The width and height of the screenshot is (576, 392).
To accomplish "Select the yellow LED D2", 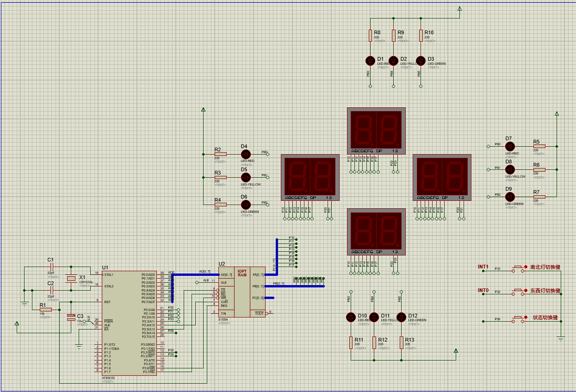I will 394,61.
